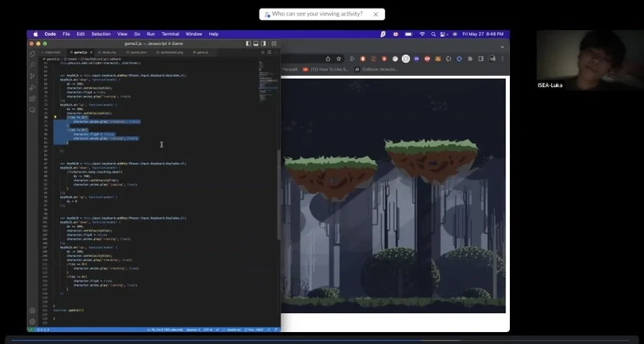Toggle the primary sidebar layout icon
The image size is (644, 344).
click(248, 43)
